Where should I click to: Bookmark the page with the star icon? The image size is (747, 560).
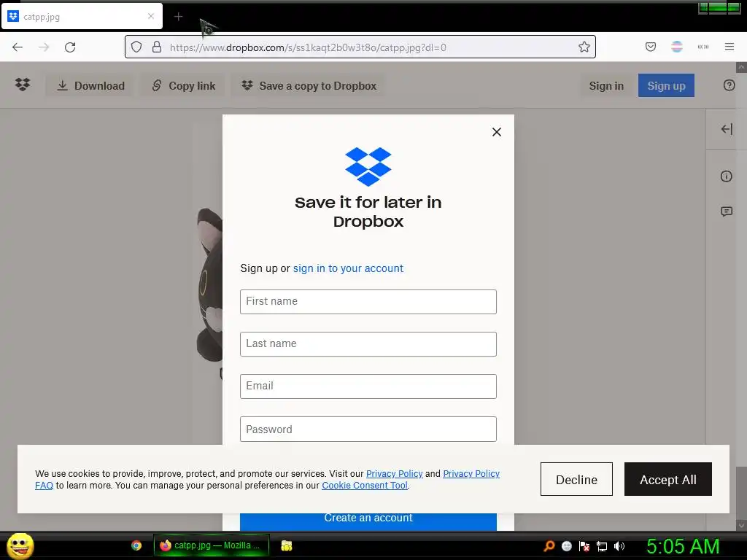584,47
